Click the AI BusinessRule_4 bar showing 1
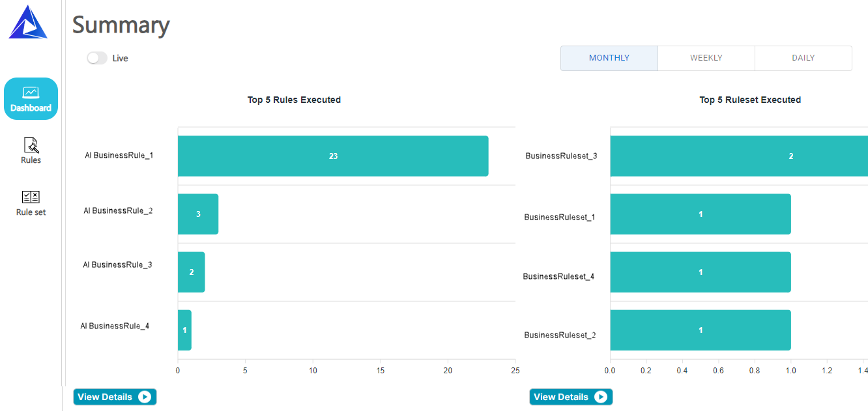Image resolution: width=868 pixels, height=415 pixels. tap(184, 330)
